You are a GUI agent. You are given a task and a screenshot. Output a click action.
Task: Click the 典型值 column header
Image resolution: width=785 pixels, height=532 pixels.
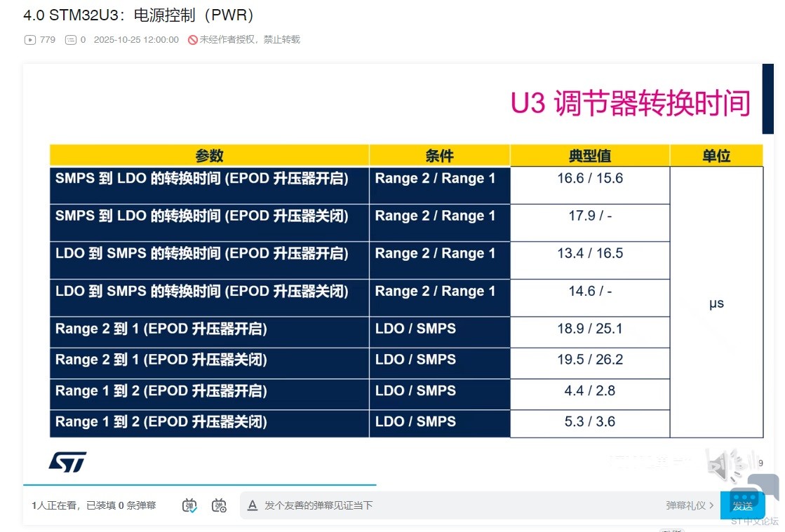pyautogui.click(x=590, y=156)
